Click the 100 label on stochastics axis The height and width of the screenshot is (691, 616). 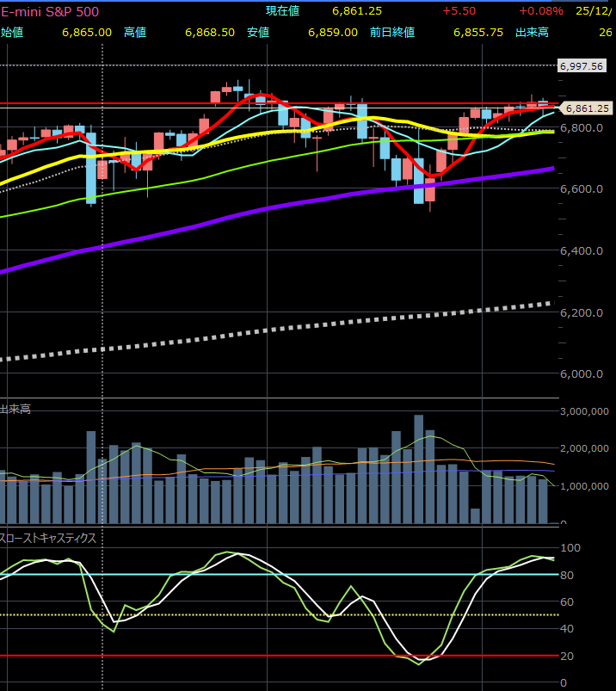tap(569, 548)
